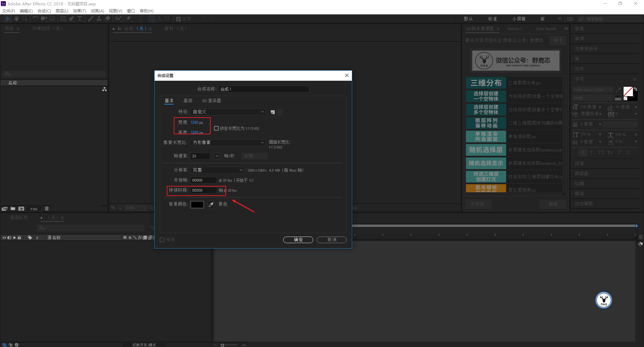Open the 预设 preset dropdown
644x347 pixels.
[x=228, y=112]
